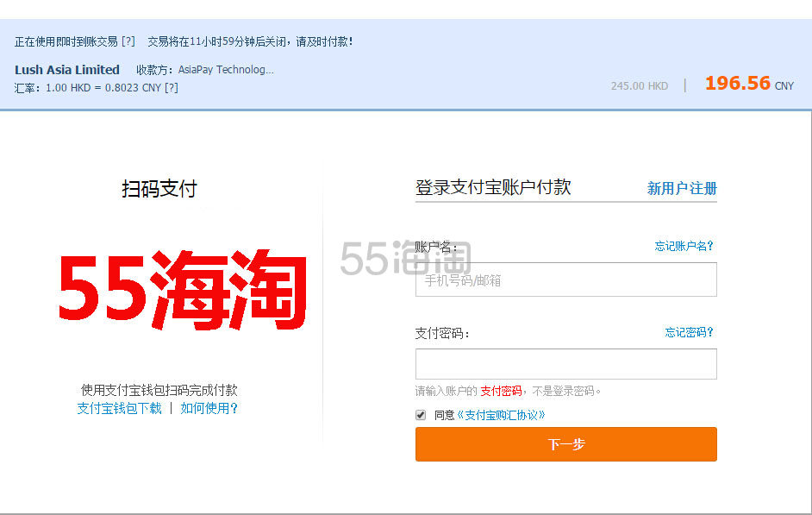812x515 pixels.
Task: Focus the 支付密码 password field
Action: click(x=566, y=364)
